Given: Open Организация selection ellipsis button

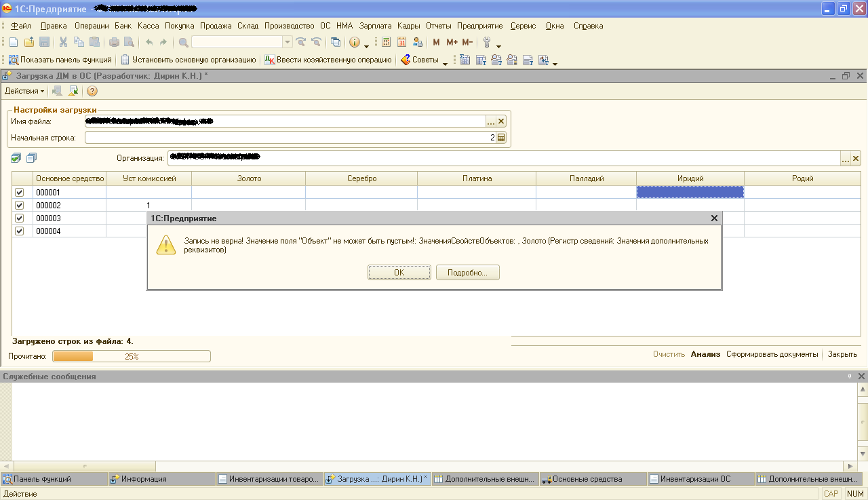Looking at the screenshot, I should click(845, 159).
